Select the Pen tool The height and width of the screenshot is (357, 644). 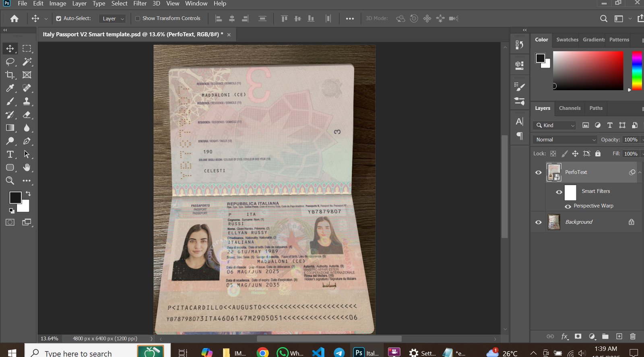27,141
